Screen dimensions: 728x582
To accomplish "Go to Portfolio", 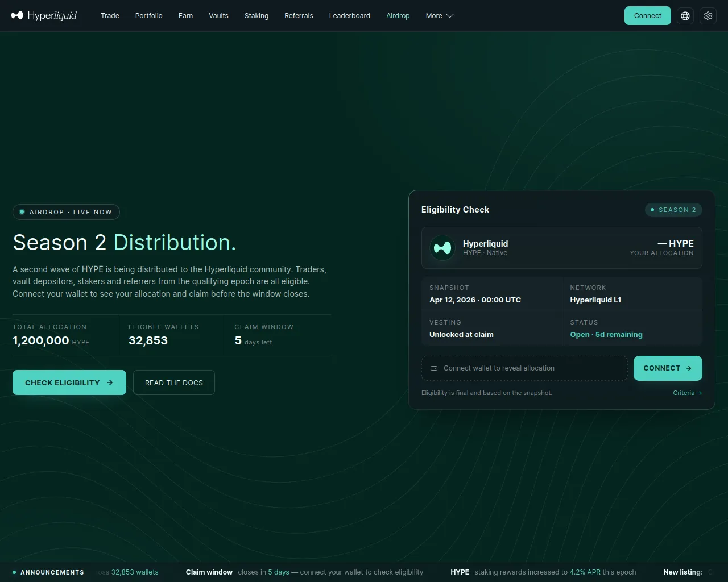I will tap(149, 16).
